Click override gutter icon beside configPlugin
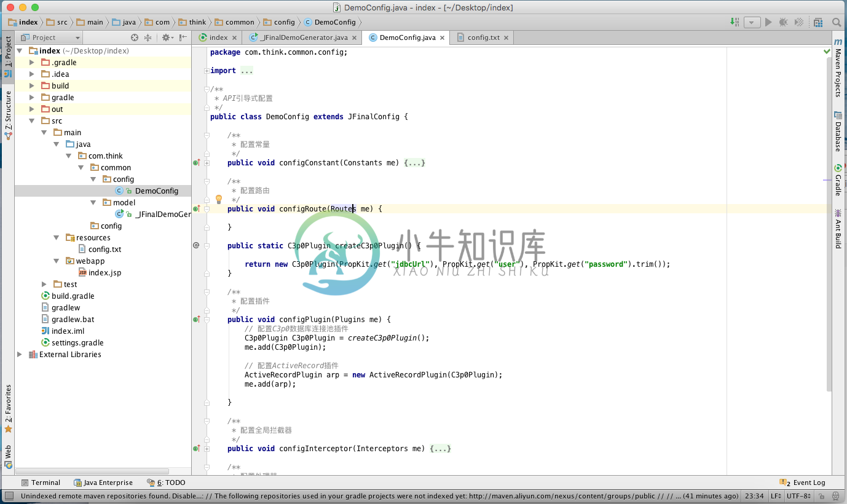Viewport: 847px width, 504px height. click(x=197, y=320)
